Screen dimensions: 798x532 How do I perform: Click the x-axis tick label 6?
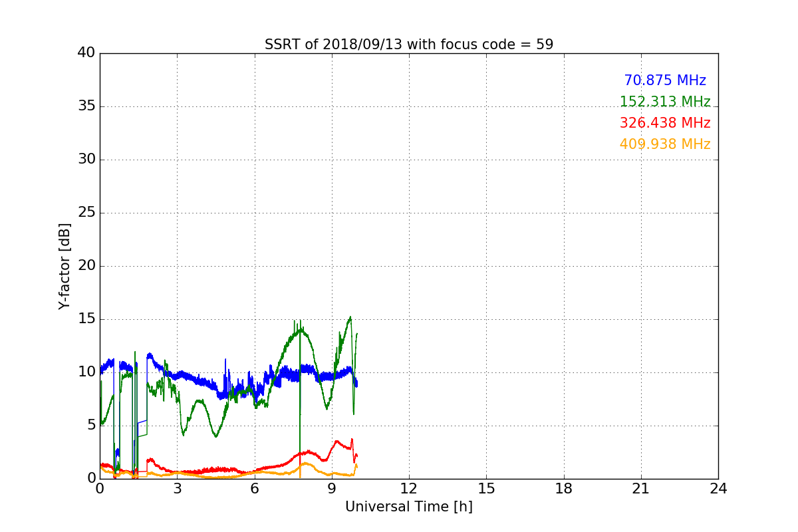pos(254,489)
